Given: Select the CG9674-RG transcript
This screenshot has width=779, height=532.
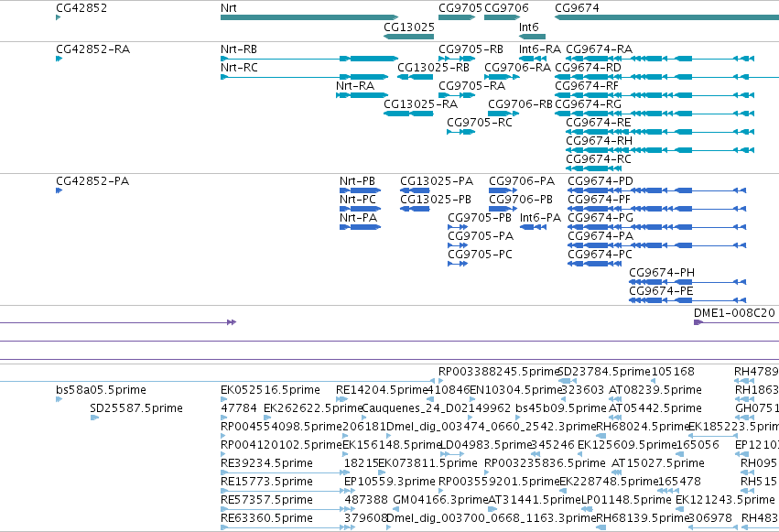Looking at the screenshot, I should [655, 114].
